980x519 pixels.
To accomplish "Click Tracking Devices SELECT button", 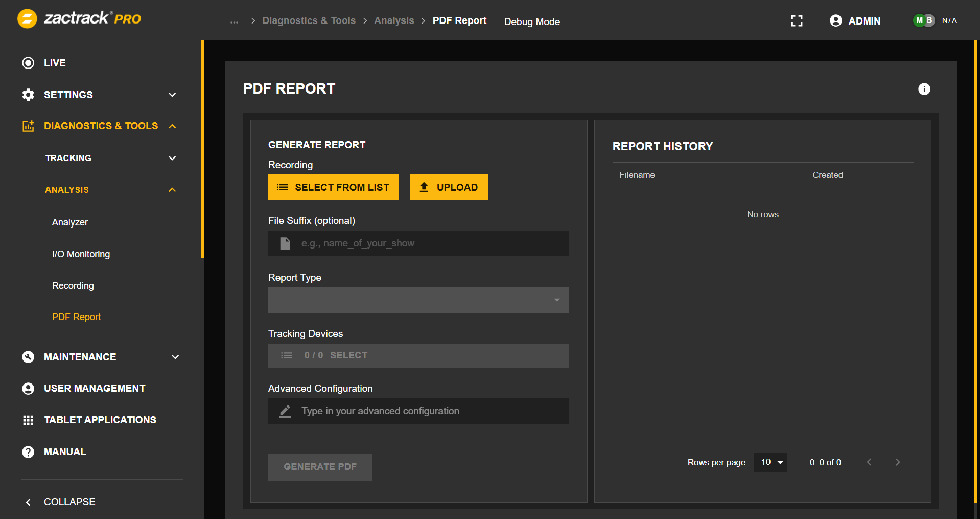I will [418, 355].
